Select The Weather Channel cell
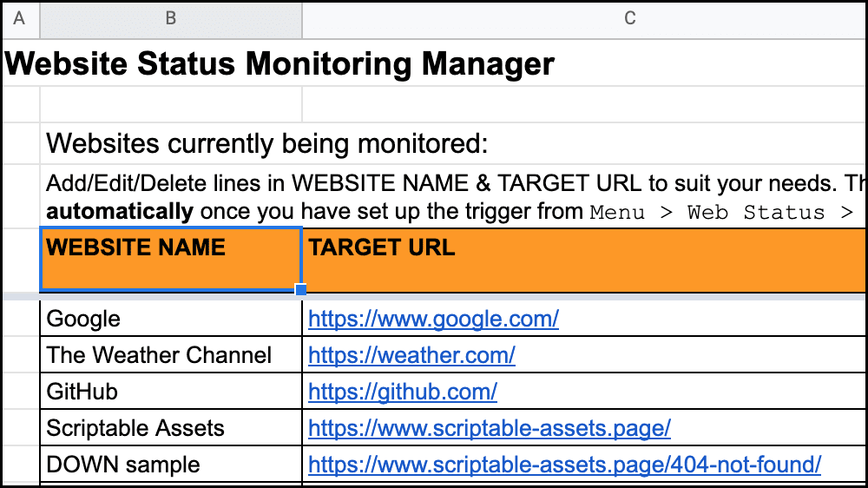868x488 pixels. click(x=171, y=354)
